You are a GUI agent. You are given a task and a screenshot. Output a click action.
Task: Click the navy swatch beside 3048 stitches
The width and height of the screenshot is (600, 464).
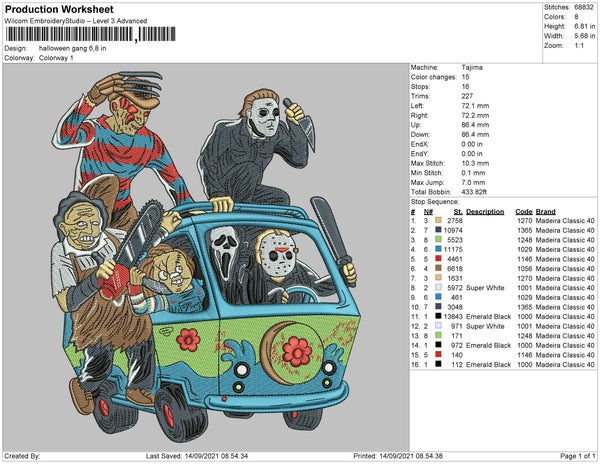click(438, 306)
